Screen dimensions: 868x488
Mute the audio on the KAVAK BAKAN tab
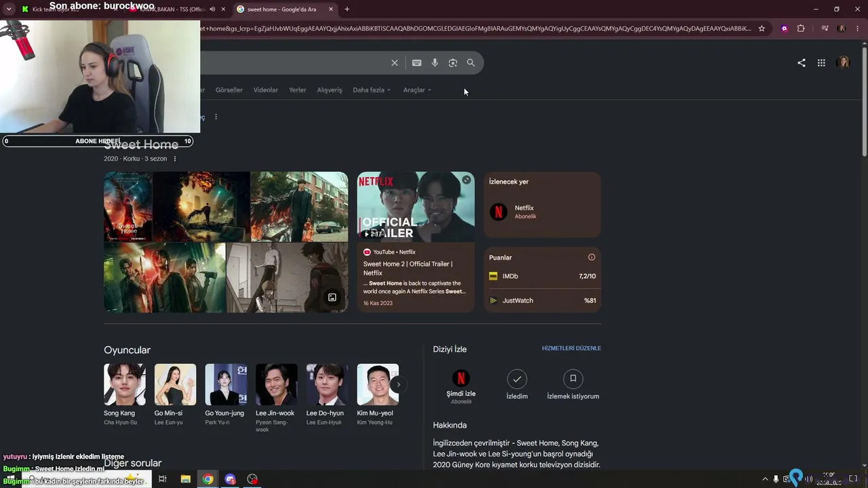(x=212, y=9)
